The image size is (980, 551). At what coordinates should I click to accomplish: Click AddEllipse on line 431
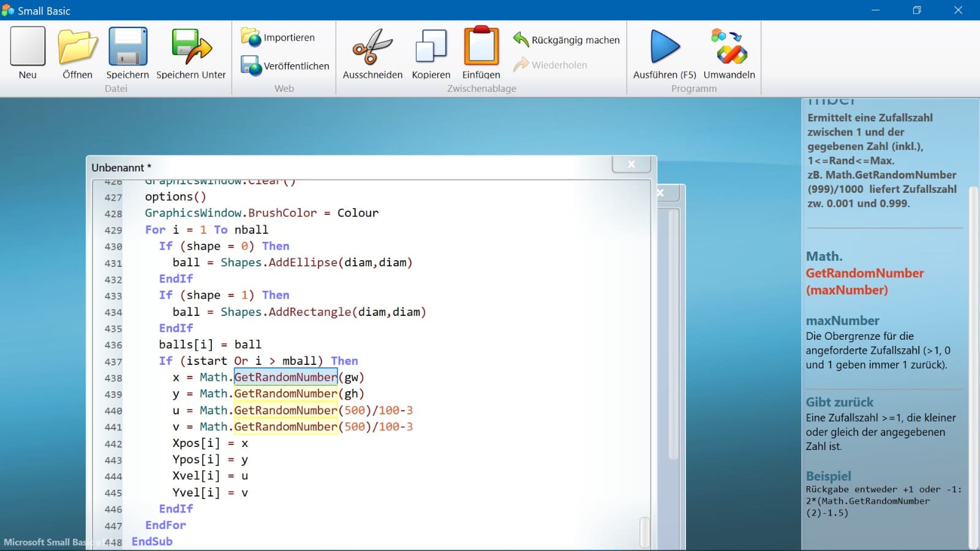303,262
